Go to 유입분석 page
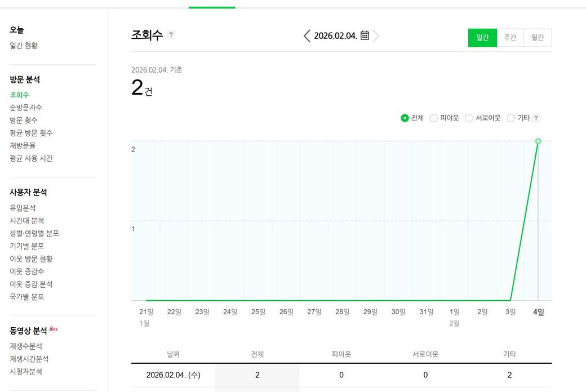586x392 pixels. coord(23,208)
